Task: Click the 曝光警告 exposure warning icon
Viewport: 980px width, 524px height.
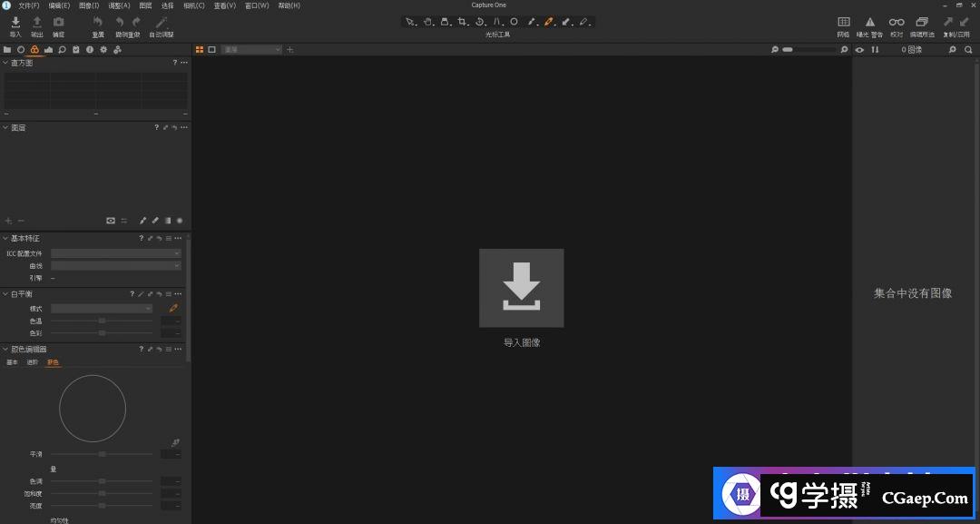Action: point(869,25)
